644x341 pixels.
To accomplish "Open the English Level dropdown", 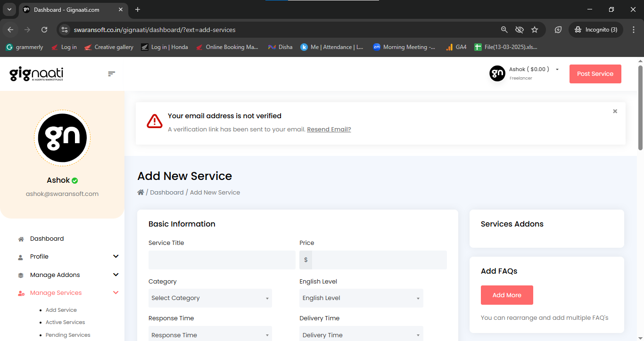I will pyautogui.click(x=361, y=298).
